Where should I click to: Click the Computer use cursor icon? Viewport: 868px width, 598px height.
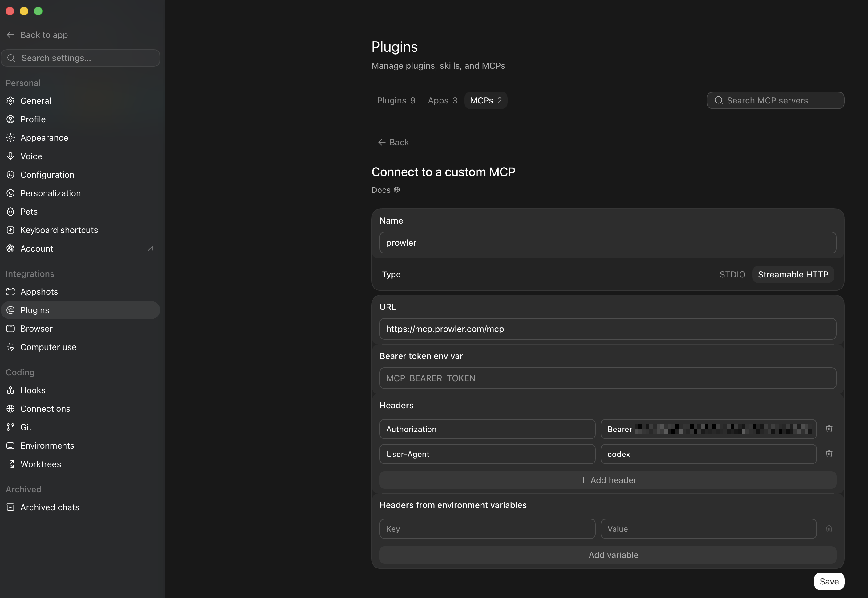[x=10, y=347]
